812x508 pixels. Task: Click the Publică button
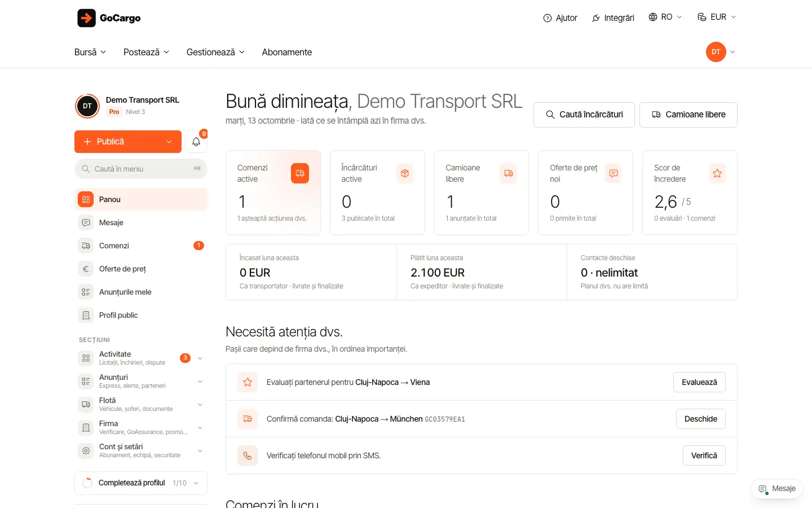[128, 142]
